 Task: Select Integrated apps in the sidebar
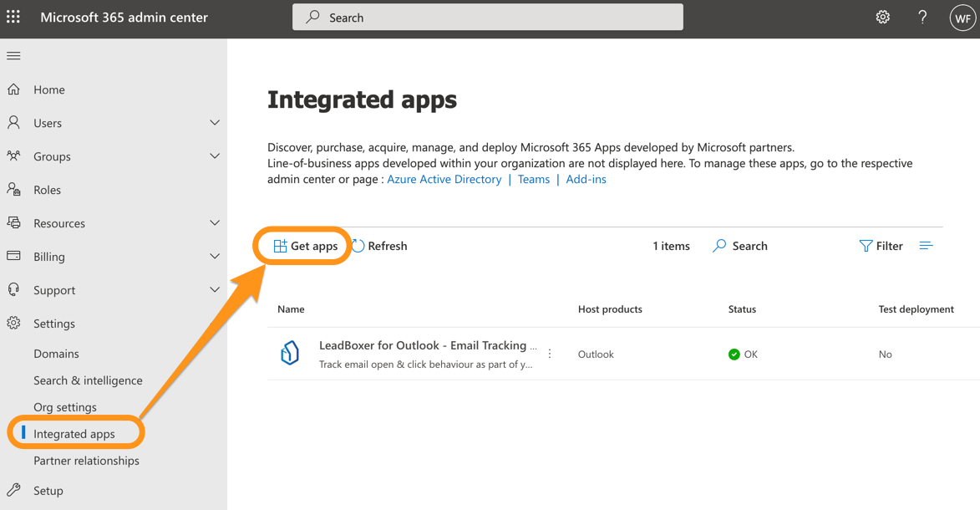coord(74,434)
